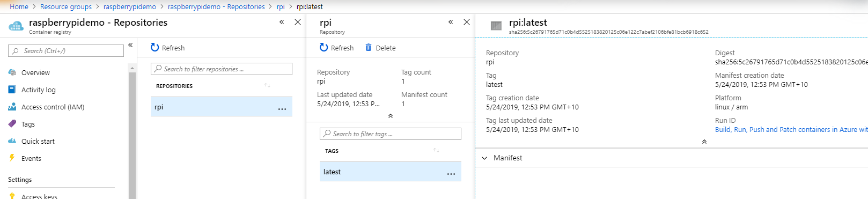The width and height of the screenshot is (868, 199).
Task: Collapse the raspberrypidemo Repositories blade
Action: pos(282,22)
